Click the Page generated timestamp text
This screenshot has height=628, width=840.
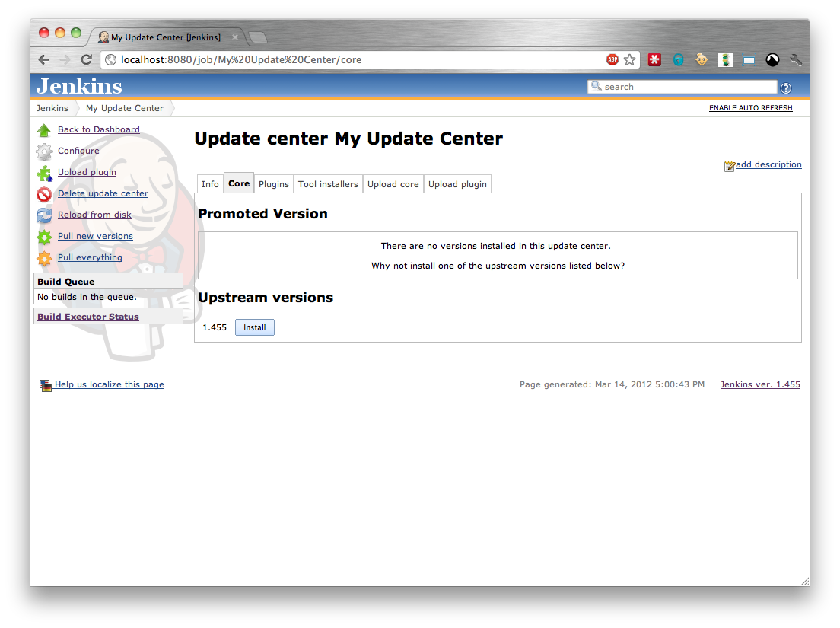pos(612,384)
